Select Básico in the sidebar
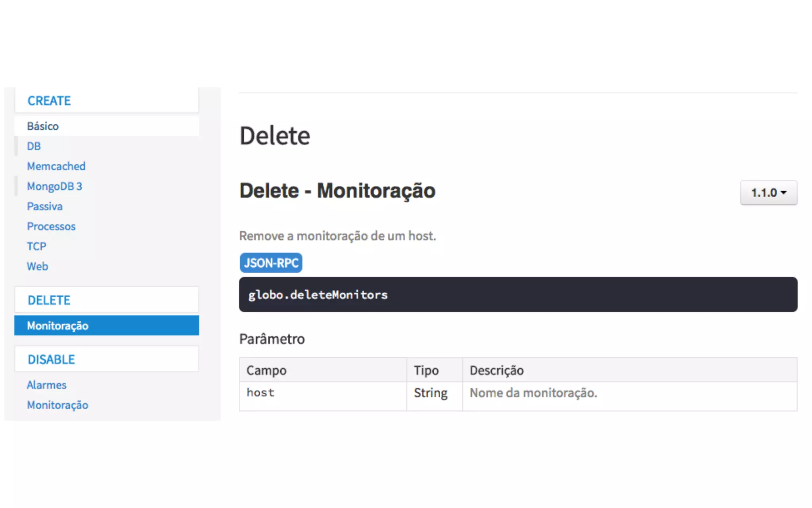Image resolution: width=812 pixels, height=508 pixels. 43,126
